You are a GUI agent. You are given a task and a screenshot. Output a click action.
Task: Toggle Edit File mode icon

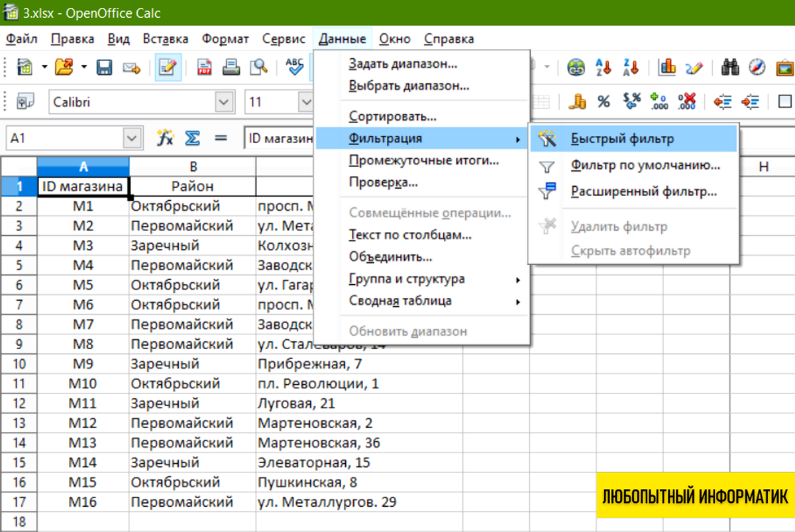click(168, 67)
